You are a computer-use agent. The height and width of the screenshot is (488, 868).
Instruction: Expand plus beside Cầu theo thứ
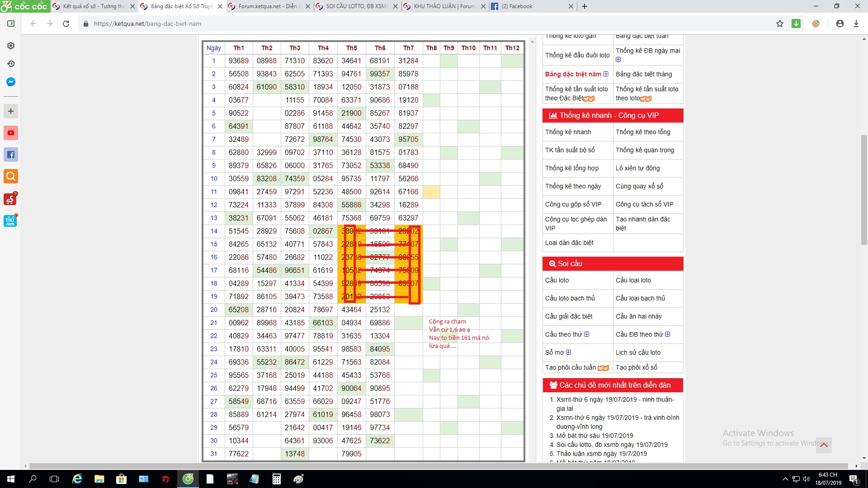click(x=587, y=334)
